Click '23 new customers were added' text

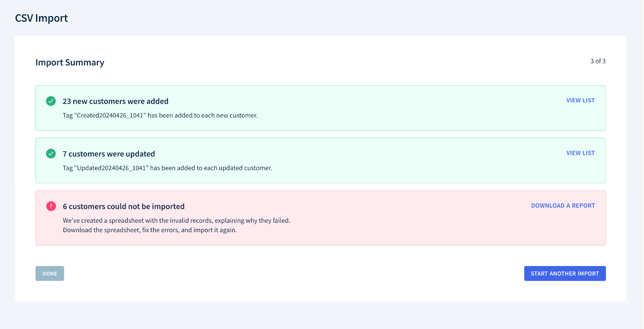[x=116, y=101]
